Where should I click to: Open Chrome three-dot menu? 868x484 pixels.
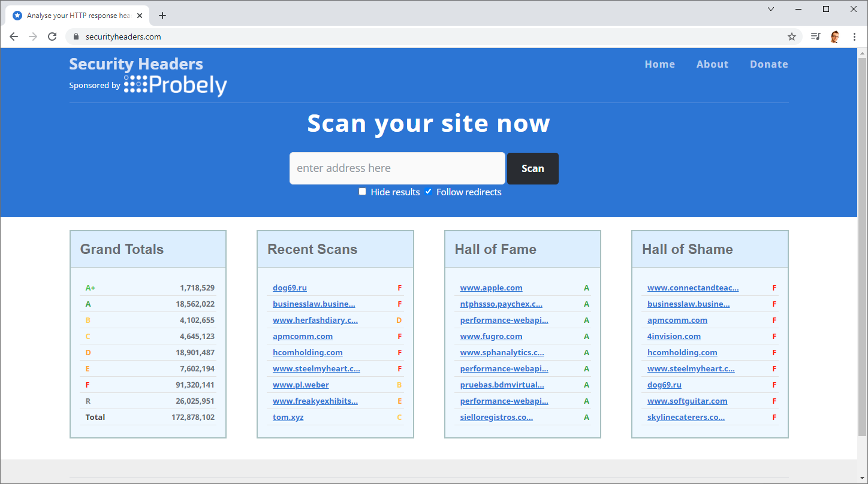tap(854, 37)
